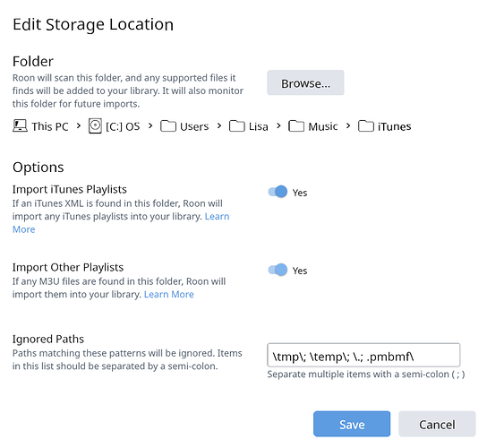
Task: Click the Lisa folder icon
Action: [x=237, y=126]
